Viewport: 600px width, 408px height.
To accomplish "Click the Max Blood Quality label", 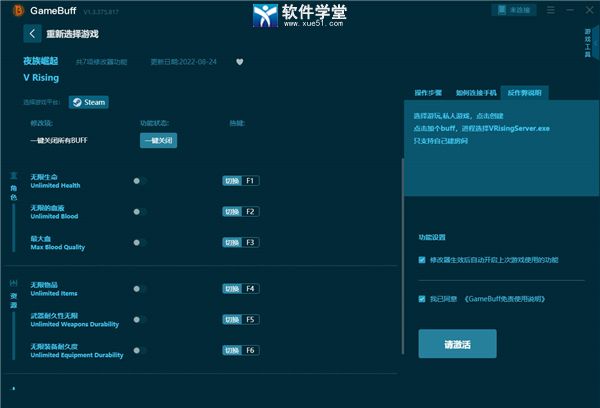I will click(57, 243).
